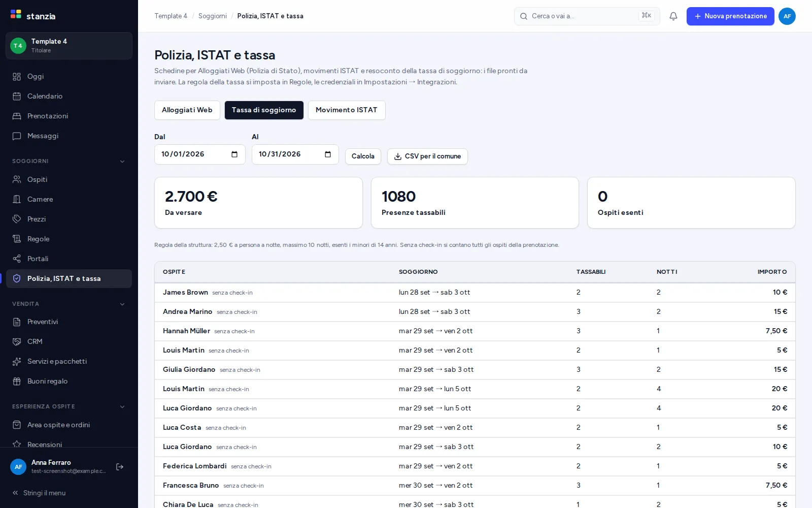The image size is (812, 508).
Task: Open Polizia, ISTAT e tassa menu item
Action: coord(69,278)
